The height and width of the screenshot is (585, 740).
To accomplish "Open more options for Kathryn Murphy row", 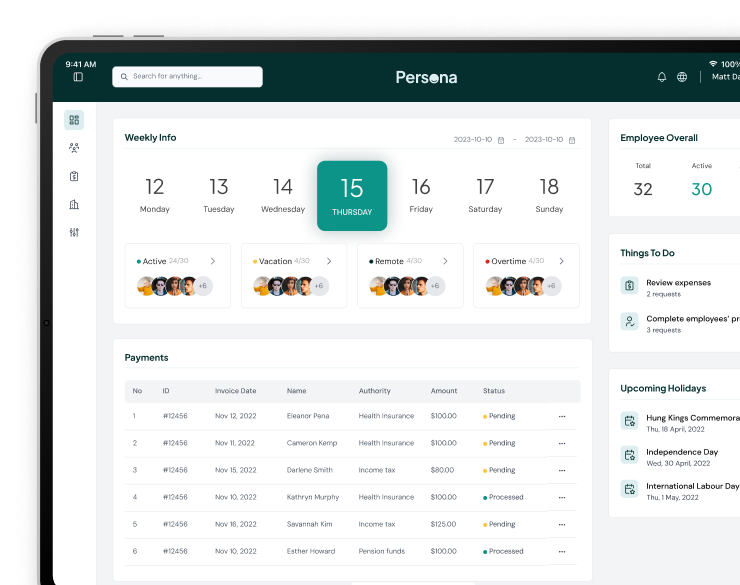I will [562, 498].
